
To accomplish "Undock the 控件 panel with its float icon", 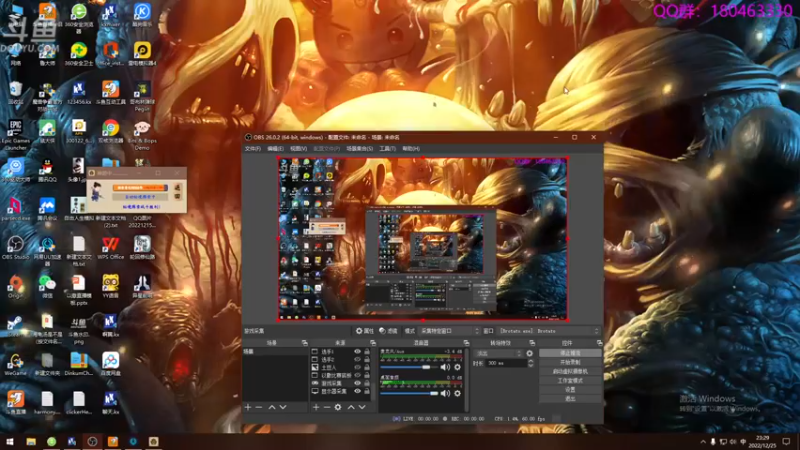I will click(x=599, y=343).
